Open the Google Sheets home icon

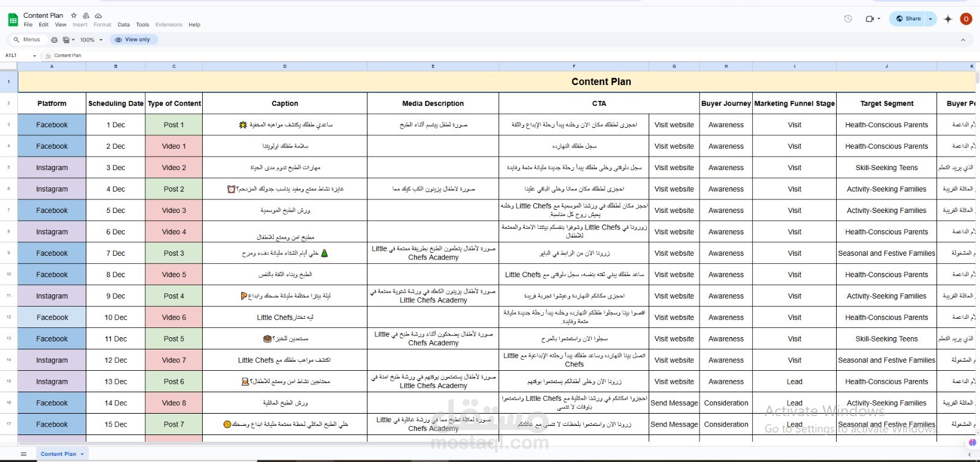[12, 20]
